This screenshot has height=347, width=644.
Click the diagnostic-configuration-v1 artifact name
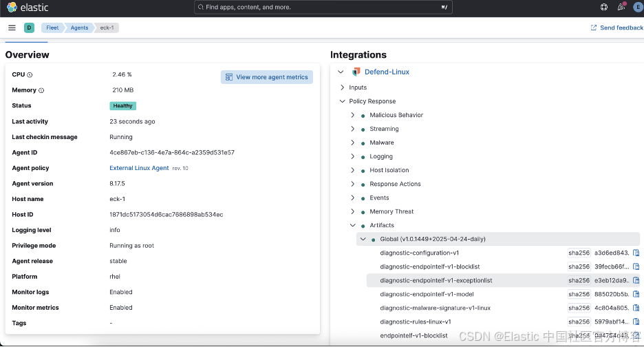(419, 253)
